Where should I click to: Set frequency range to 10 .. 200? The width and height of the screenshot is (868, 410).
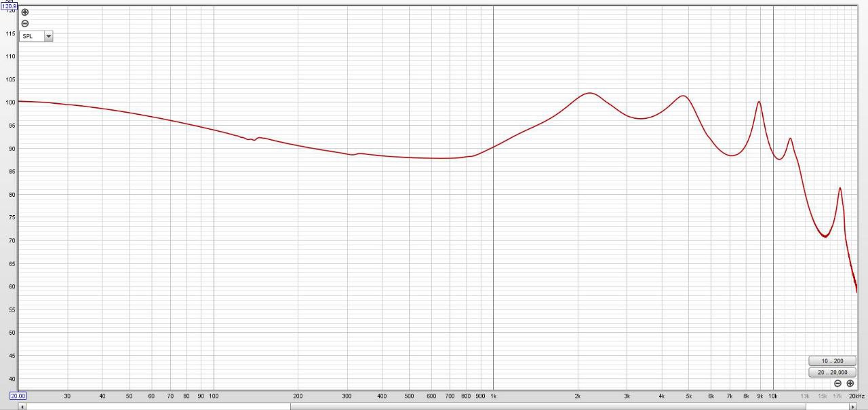tap(832, 361)
